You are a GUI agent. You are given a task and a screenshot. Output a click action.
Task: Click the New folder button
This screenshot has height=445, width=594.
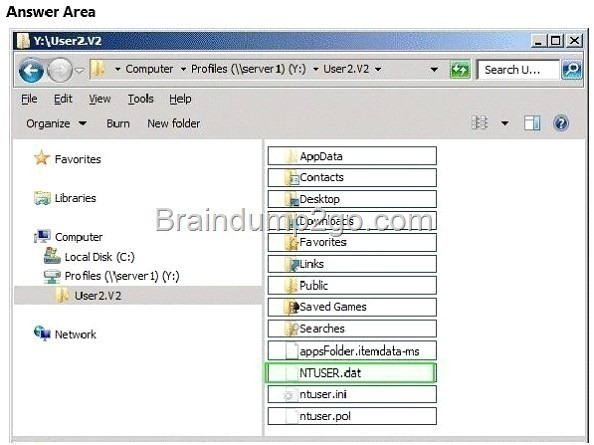click(x=174, y=124)
